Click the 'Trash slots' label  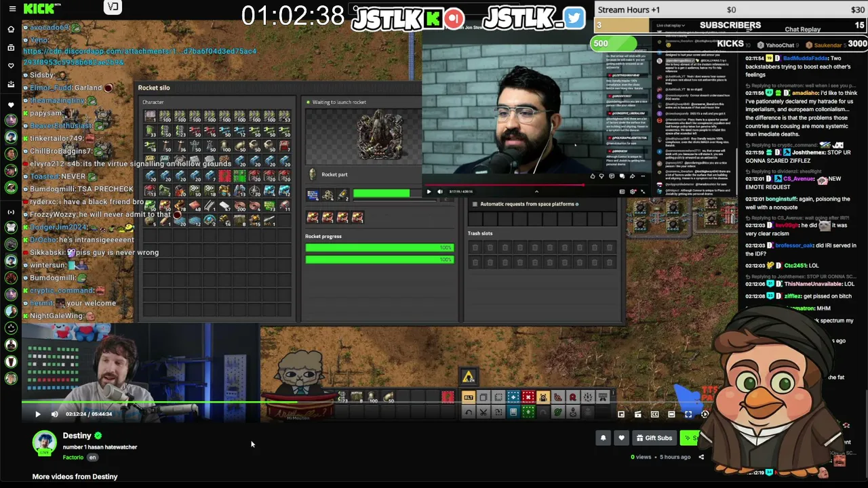[x=480, y=233]
